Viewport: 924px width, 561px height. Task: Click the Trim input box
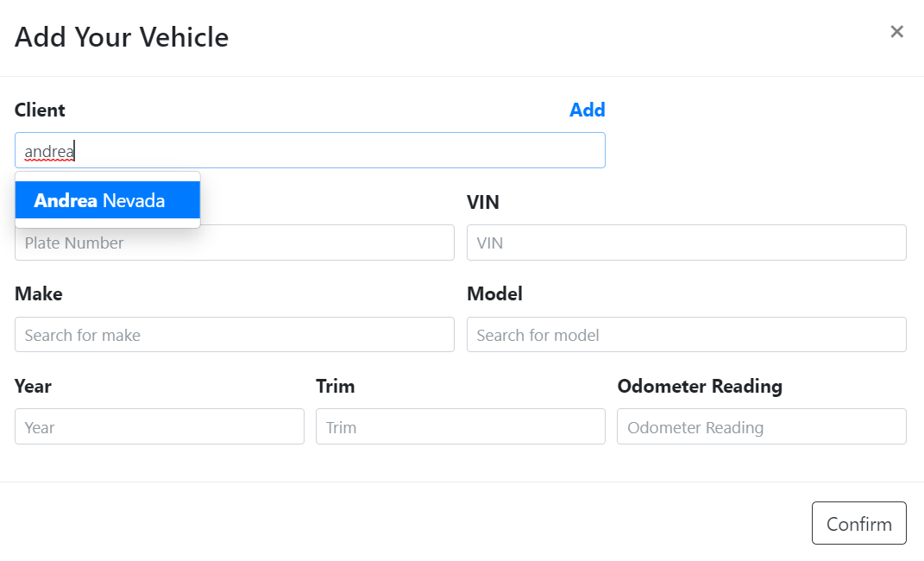coord(460,426)
